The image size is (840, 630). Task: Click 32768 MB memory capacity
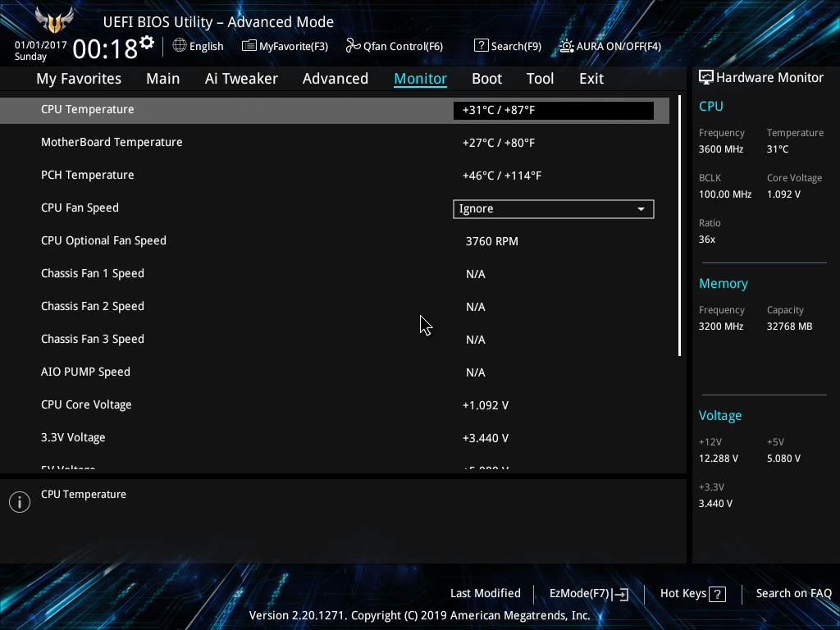coord(790,326)
